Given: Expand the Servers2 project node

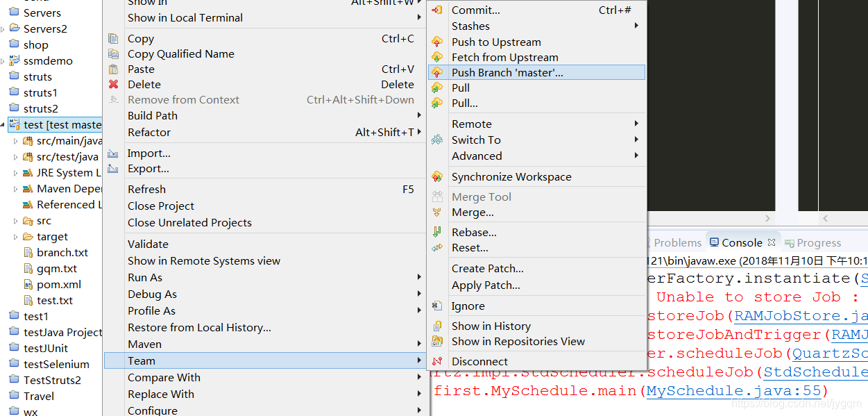Looking at the screenshot, I should pyautogui.click(x=3, y=28).
